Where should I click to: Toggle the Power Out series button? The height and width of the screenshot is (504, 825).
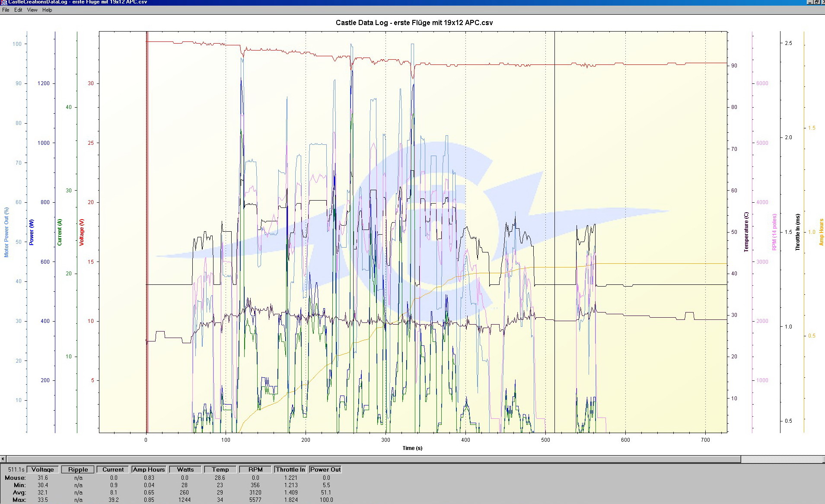pyautogui.click(x=325, y=469)
